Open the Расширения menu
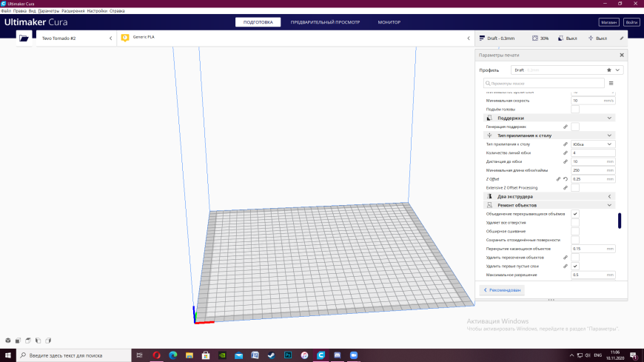Viewport: 644px width, 362px height. point(73,11)
